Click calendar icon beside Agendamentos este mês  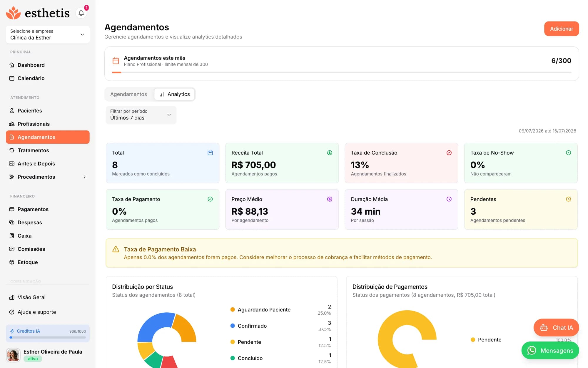pyautogui.click(x=116, y=61)
